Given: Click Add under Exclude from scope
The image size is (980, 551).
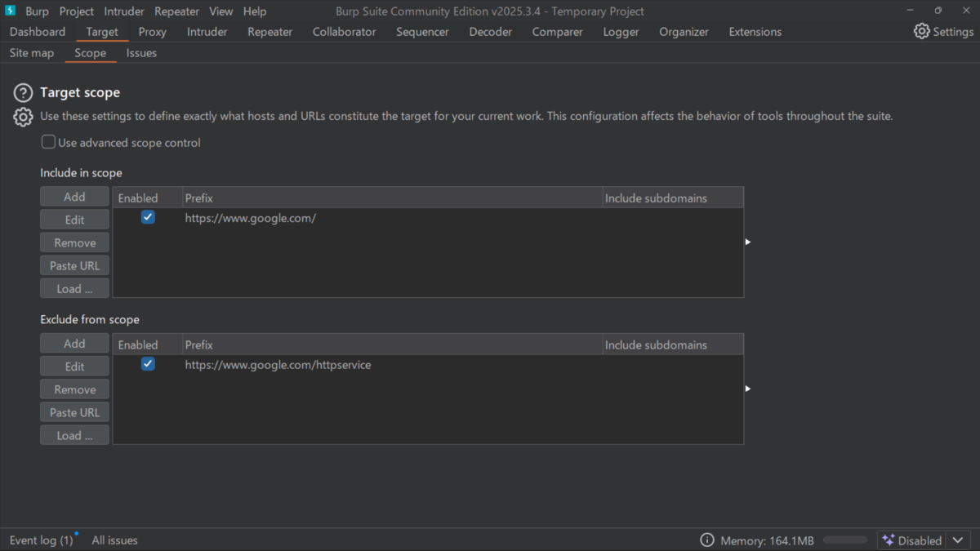Looking at the screenshot, I should [74, 344].
